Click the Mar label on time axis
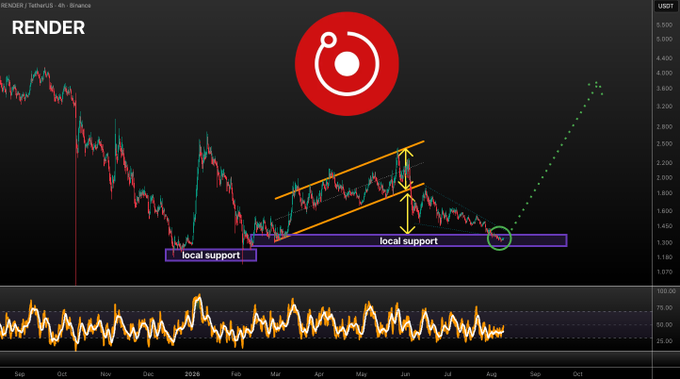This screenshot has width=680, height=379. [x=275, y=374]
